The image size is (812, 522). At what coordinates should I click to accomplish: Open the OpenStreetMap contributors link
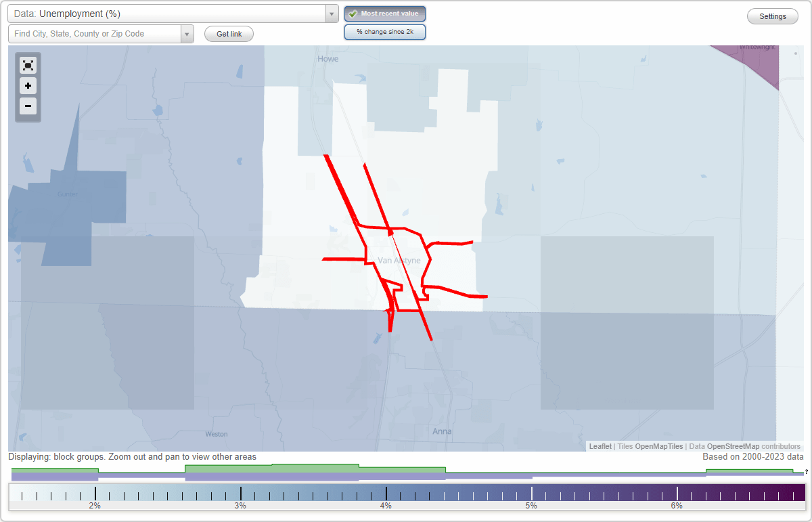coord(733,446)
